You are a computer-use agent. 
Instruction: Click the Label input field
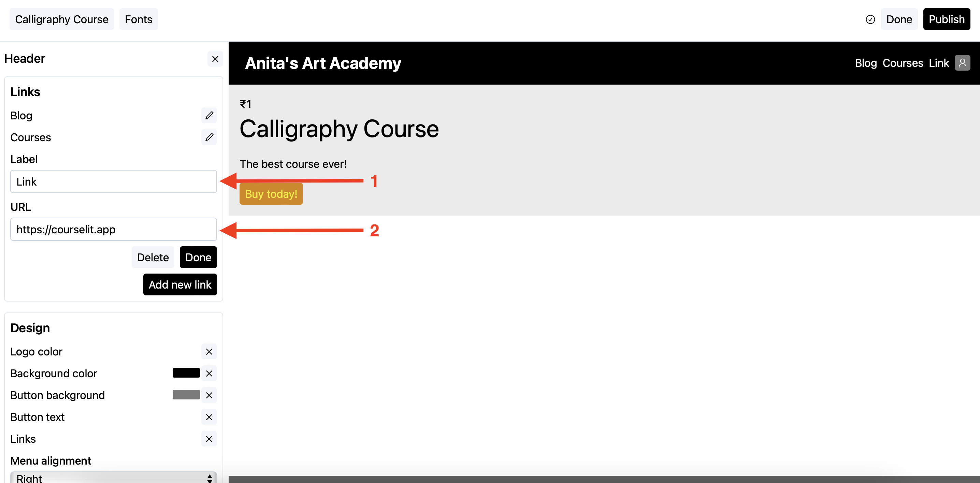(113, 181)
